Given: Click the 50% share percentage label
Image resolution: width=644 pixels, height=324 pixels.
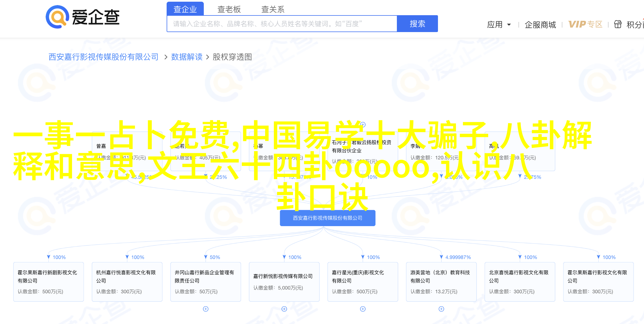Looking at the screenshot, I should pos(215,257).
